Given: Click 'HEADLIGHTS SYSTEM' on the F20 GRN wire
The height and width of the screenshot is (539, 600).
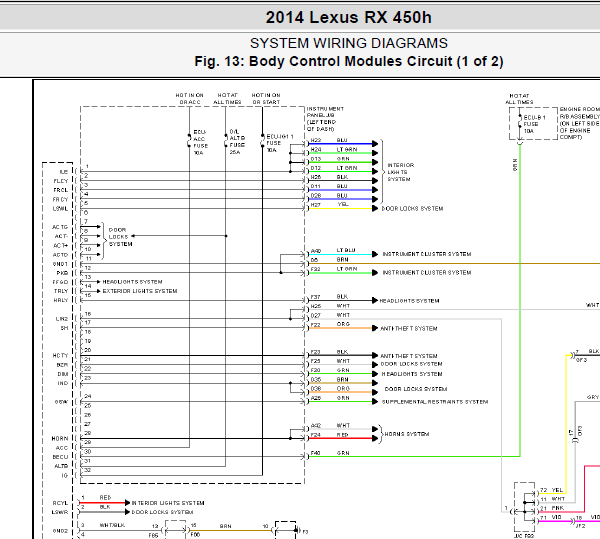Looking at the screenshot, I should (x=412, y=374).
